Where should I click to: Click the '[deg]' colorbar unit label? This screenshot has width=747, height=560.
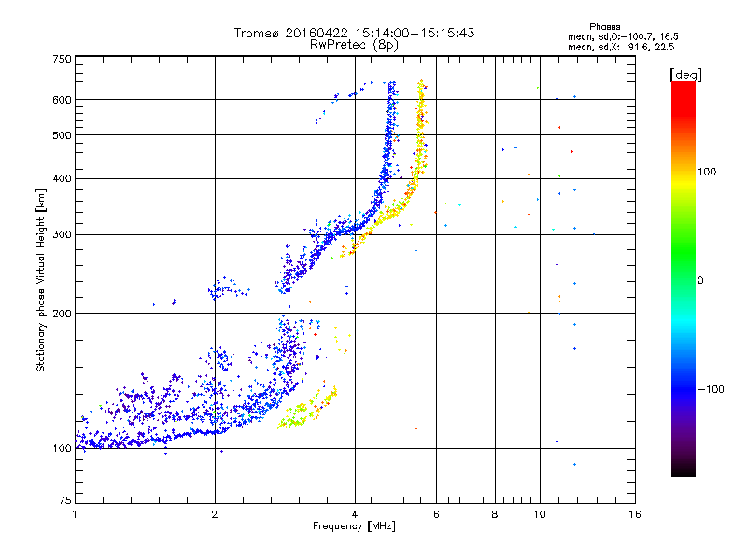tap(685, 75)
